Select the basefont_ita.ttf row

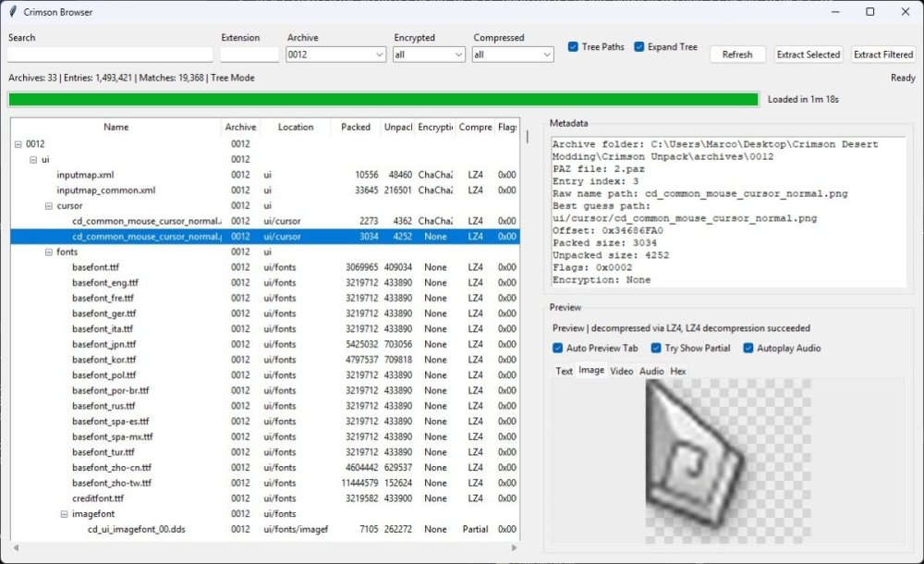click(265, 328)
